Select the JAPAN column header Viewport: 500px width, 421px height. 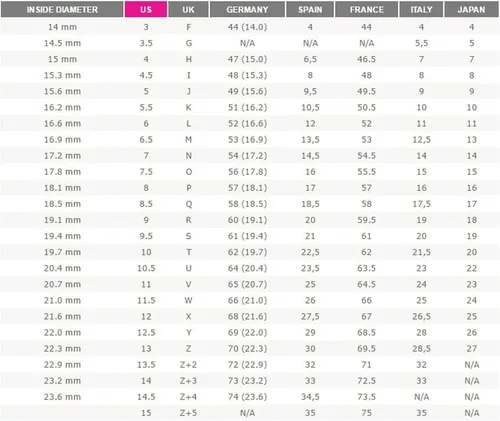[x=471, y=9]
